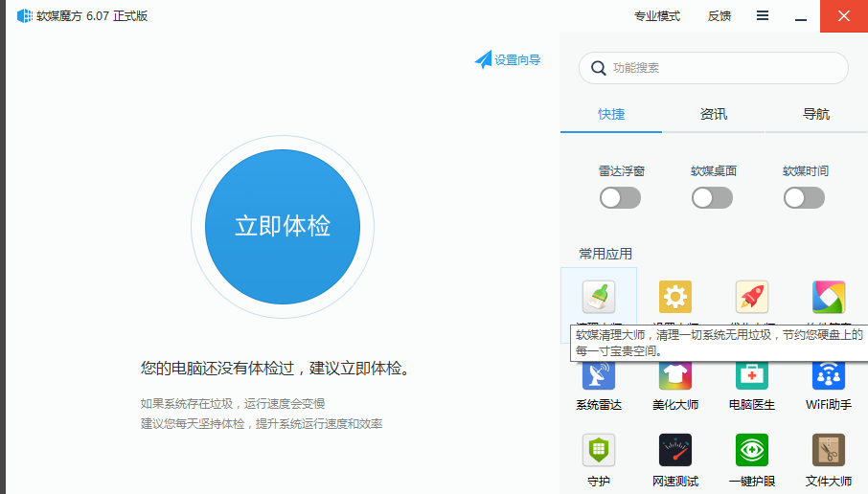
Task: Launch the 网速测试 speedometer icon
Action: point(674,450)
